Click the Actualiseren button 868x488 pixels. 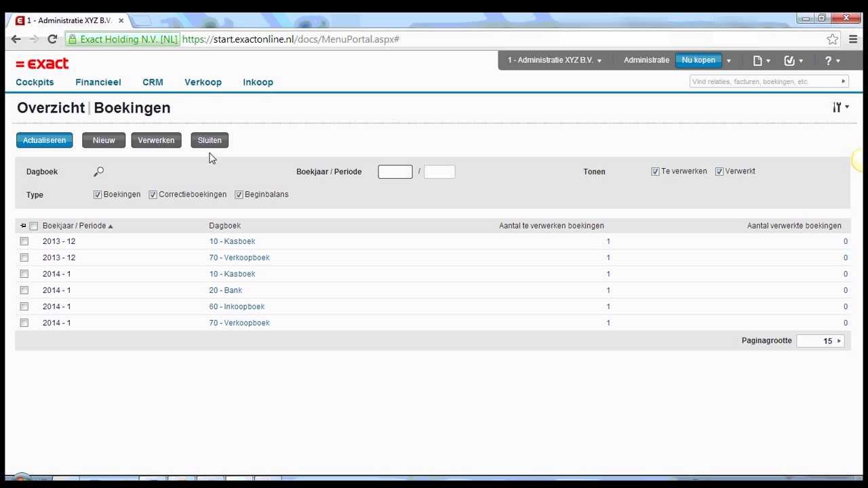(44, 140)
